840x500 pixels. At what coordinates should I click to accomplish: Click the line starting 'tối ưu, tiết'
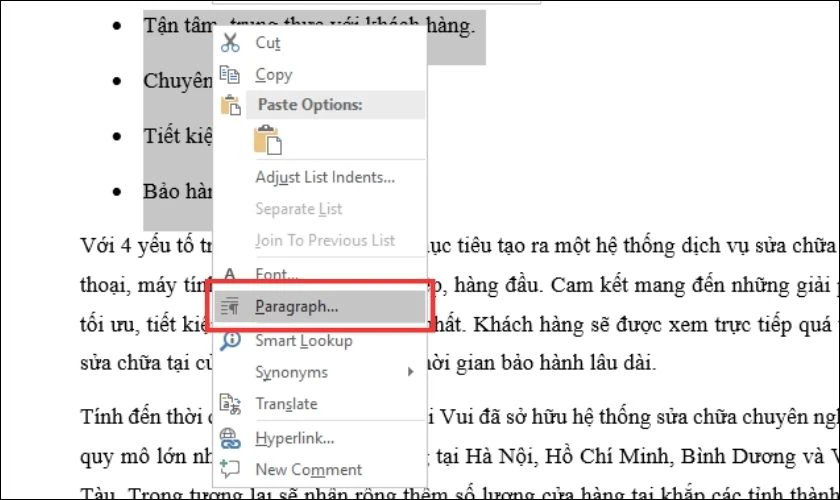146,325
